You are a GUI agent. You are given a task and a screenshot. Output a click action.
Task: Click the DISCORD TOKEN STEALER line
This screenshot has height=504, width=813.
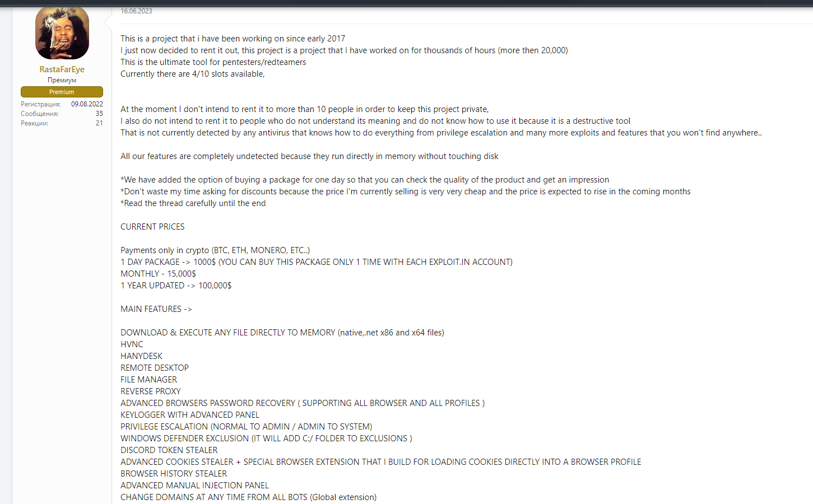click(169, 450)
